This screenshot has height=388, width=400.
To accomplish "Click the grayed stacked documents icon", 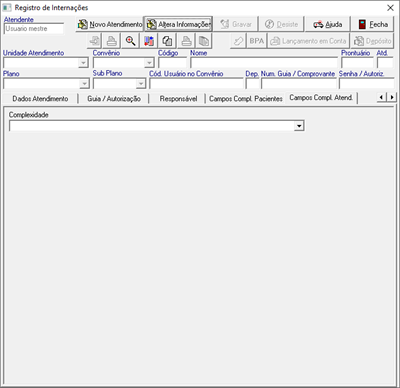I will click(204, 41).
